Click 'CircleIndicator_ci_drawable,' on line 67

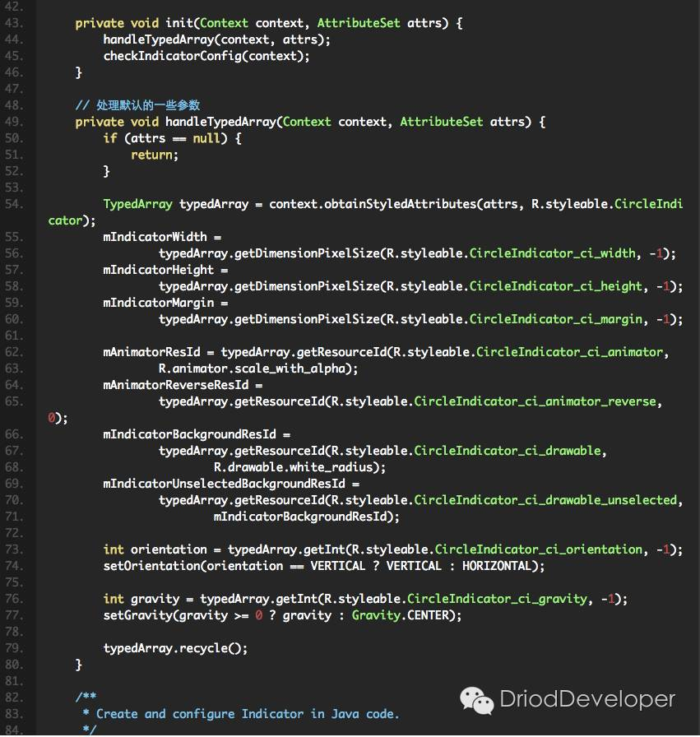tap(510, 451)
